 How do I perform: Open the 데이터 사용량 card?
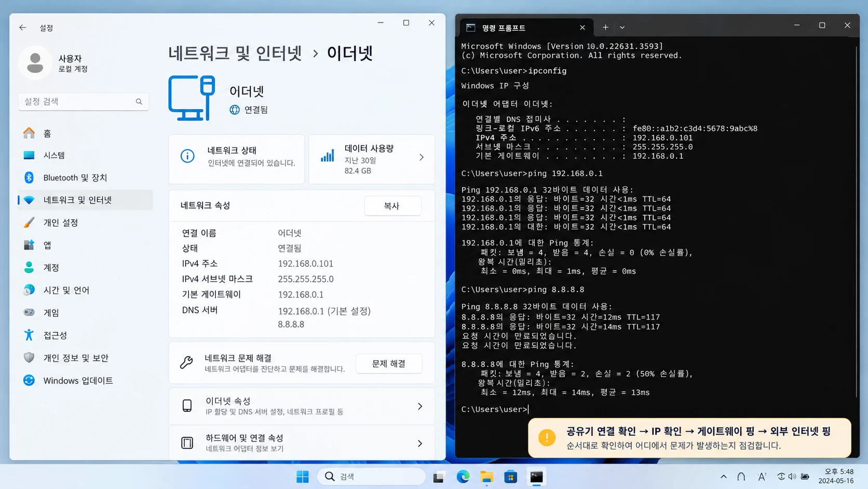pyautogui.click(x=372, y=159)
